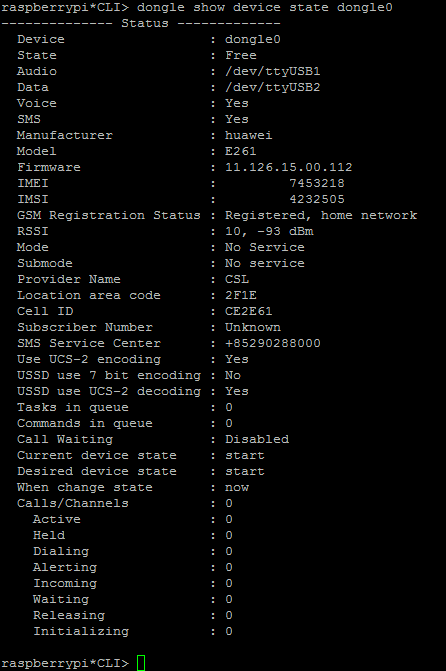Click the RSSI value '10, -93 dBm'

269,232
